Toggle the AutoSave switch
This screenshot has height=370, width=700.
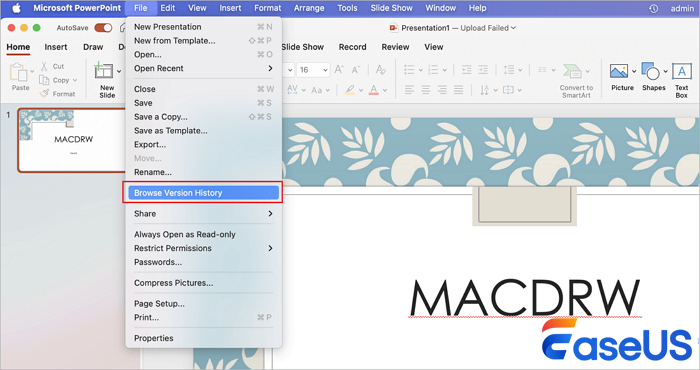[x=103, y=28]
